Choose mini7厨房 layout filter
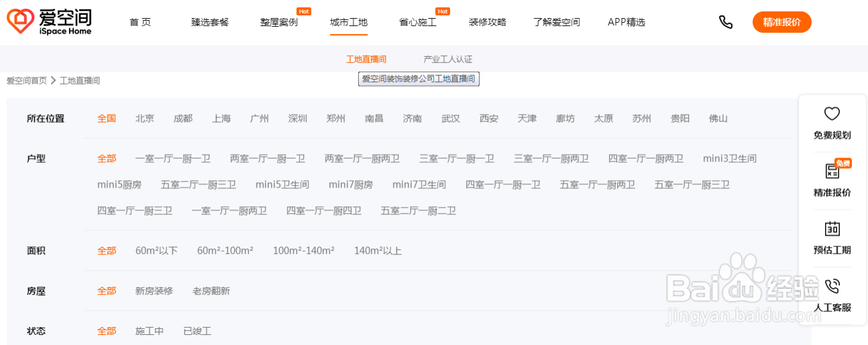 click(x=351, y=185)
